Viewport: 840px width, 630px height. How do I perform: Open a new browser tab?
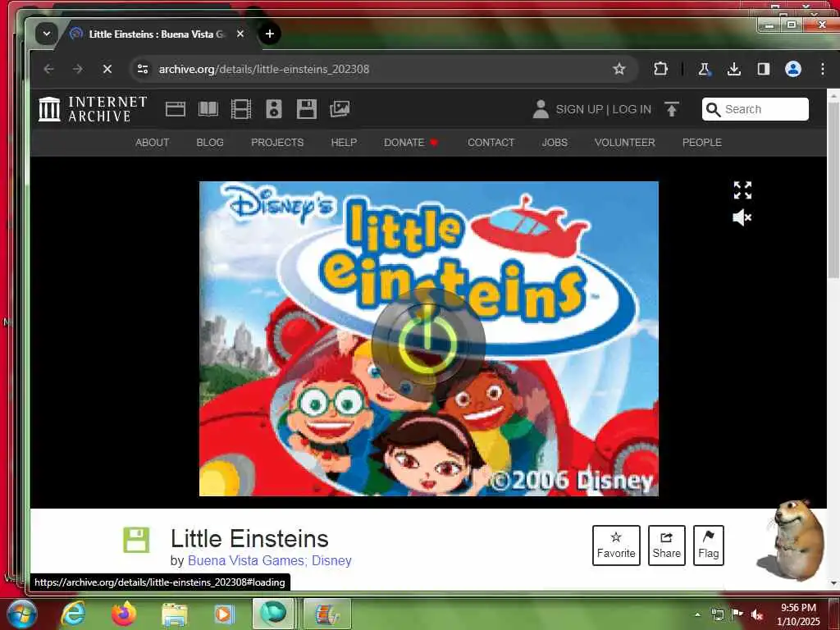click(269, 34)
